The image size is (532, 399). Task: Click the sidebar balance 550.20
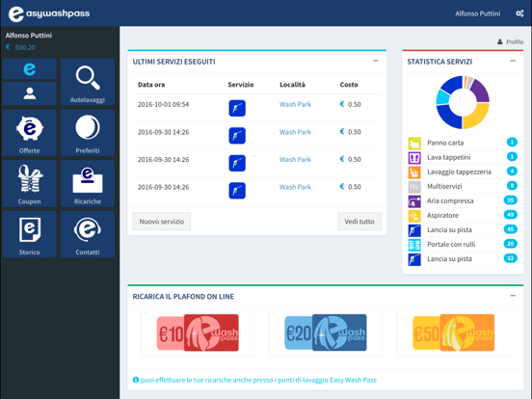[25, 47]
